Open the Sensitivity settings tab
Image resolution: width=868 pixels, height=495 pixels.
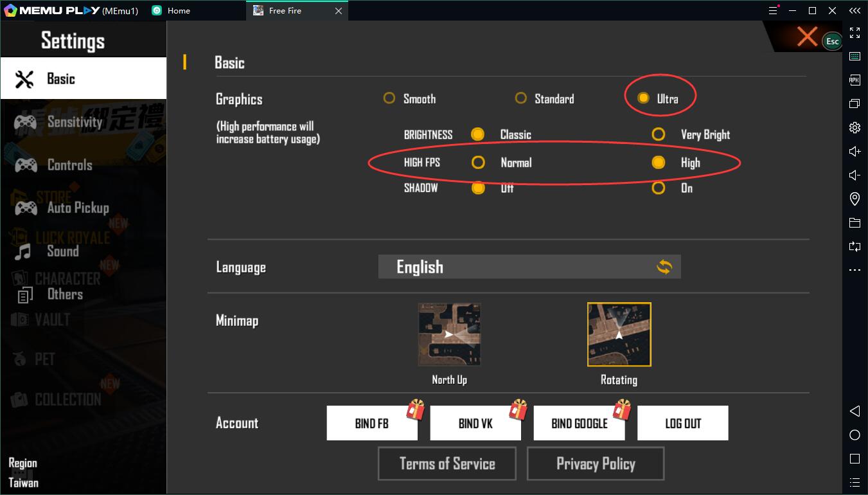[74, 122]
